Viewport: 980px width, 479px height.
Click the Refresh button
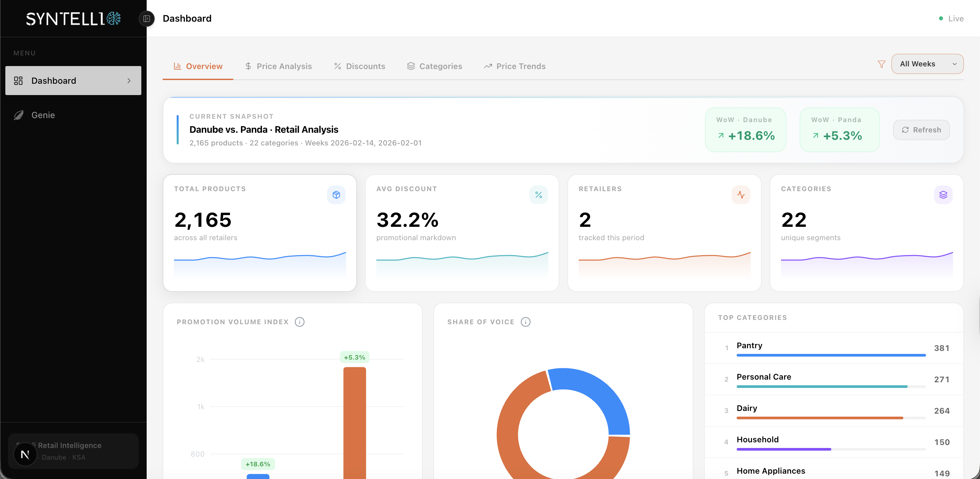[x=921, y=130]
